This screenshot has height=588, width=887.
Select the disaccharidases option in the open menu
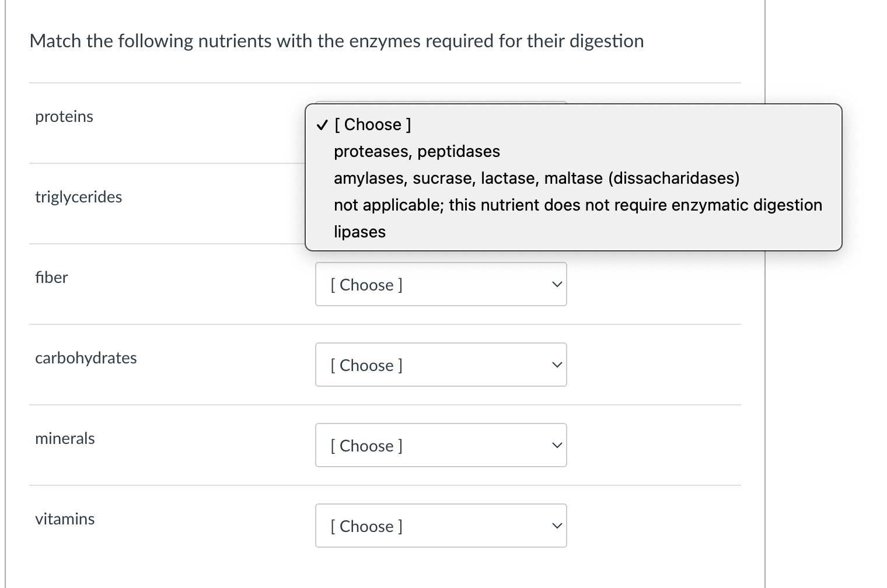coord(536,178)
